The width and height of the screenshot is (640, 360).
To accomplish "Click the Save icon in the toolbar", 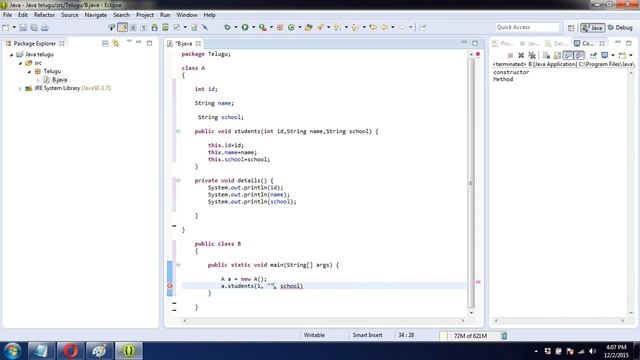I will point(23,27).
